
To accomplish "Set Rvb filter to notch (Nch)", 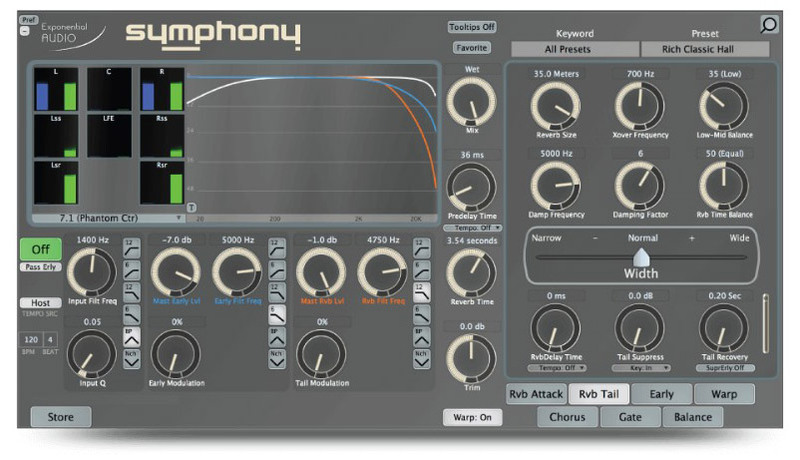I will pos(421,359).
